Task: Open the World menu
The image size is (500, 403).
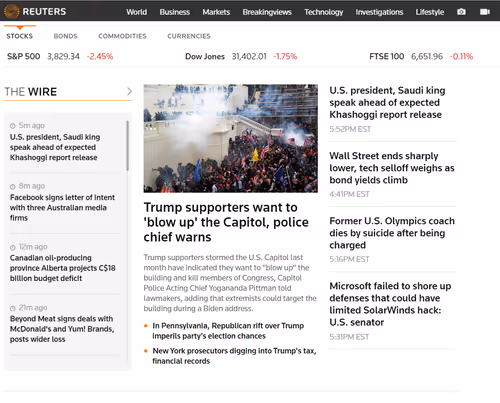Action: [x=136, y=12]
